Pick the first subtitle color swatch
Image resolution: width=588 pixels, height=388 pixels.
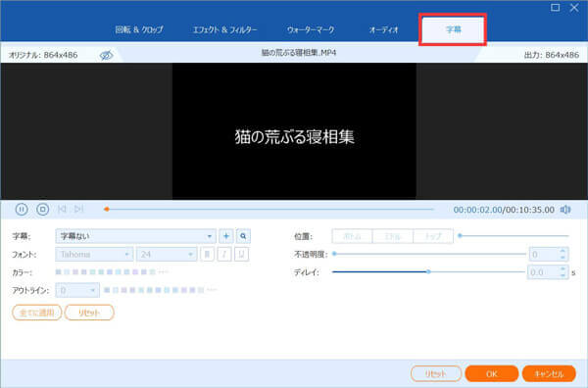point(59,271)
